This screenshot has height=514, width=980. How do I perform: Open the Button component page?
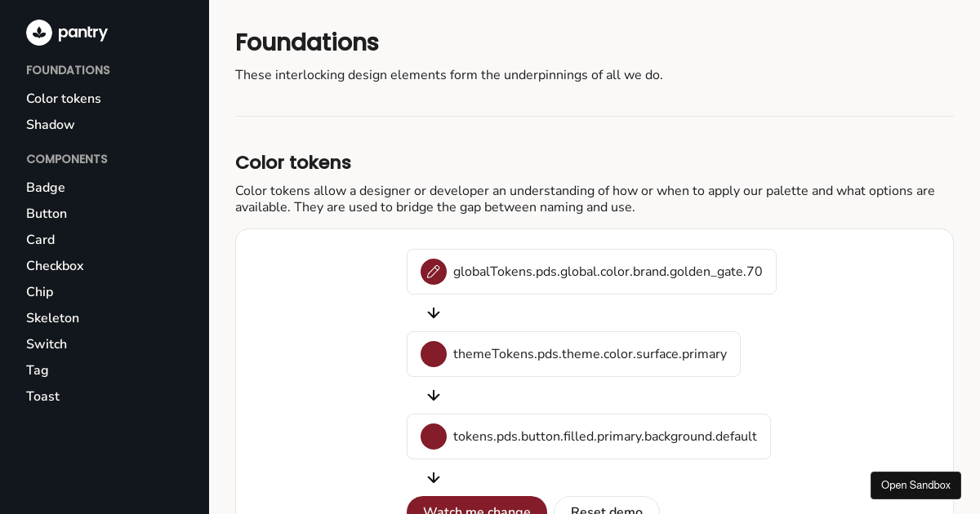(x=47, y=214)
